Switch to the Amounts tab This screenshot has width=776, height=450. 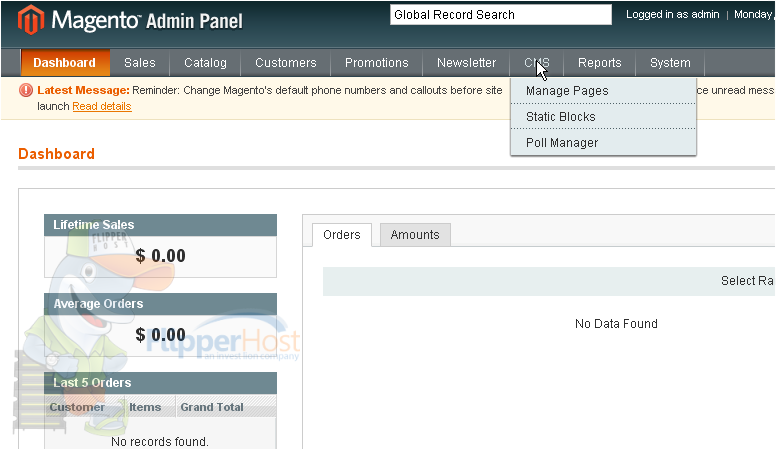point(415,235)
